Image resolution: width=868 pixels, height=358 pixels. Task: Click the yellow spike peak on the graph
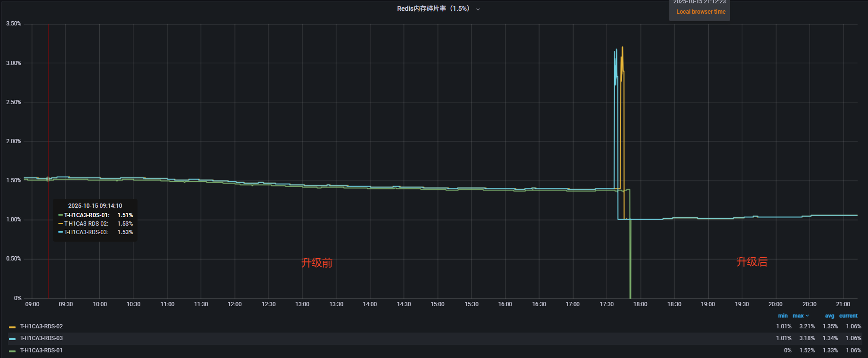[x=623, y=47]
